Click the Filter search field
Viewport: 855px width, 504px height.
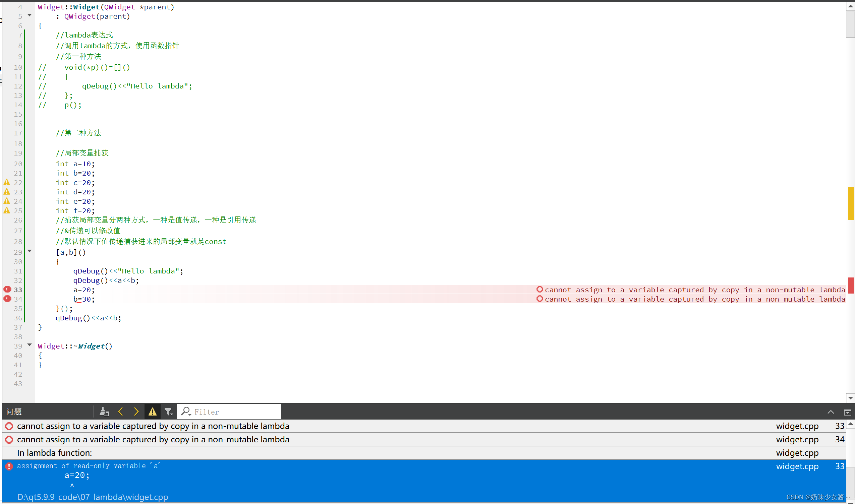[229, 412]
